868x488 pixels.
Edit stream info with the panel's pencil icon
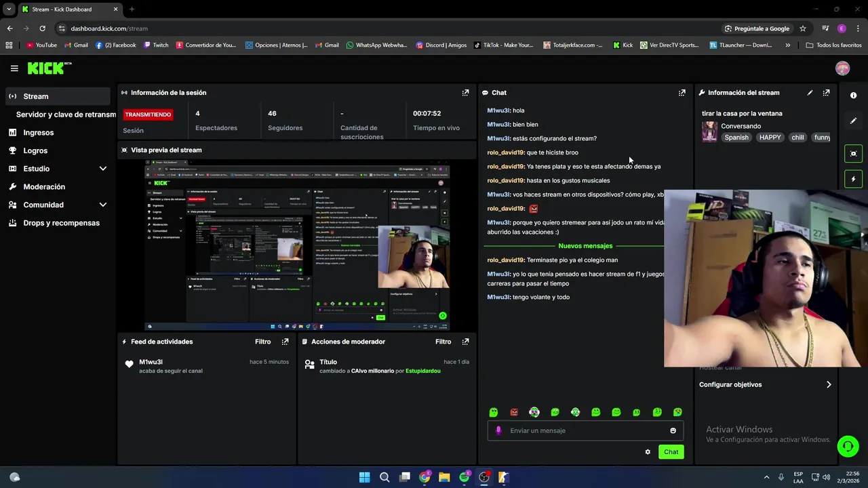point(810,93)
